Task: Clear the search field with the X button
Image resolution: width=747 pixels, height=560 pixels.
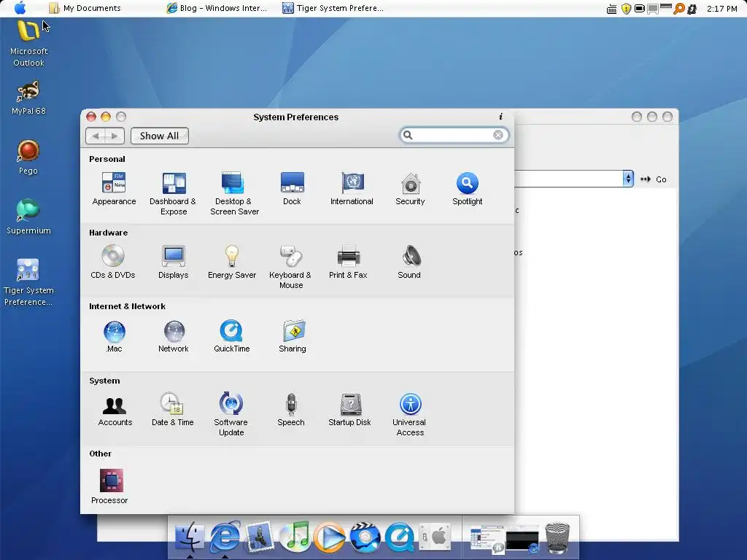Action: click(498, 135)
